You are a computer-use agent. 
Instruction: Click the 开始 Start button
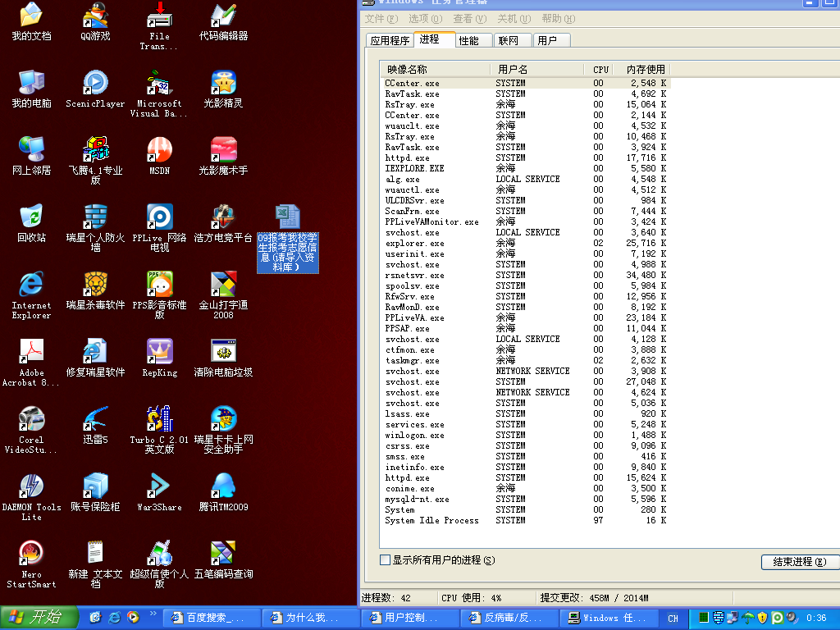(x=39, y=618)
